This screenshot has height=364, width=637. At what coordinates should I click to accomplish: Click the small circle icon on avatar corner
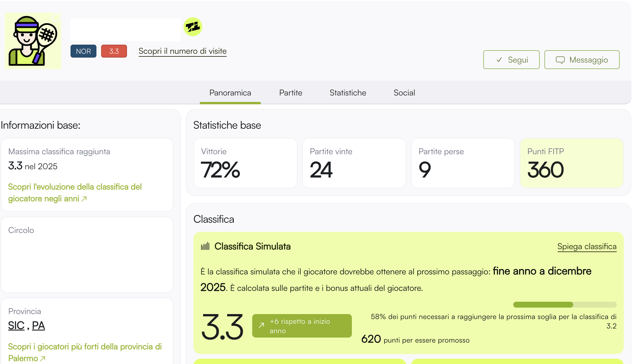point(56,18)
